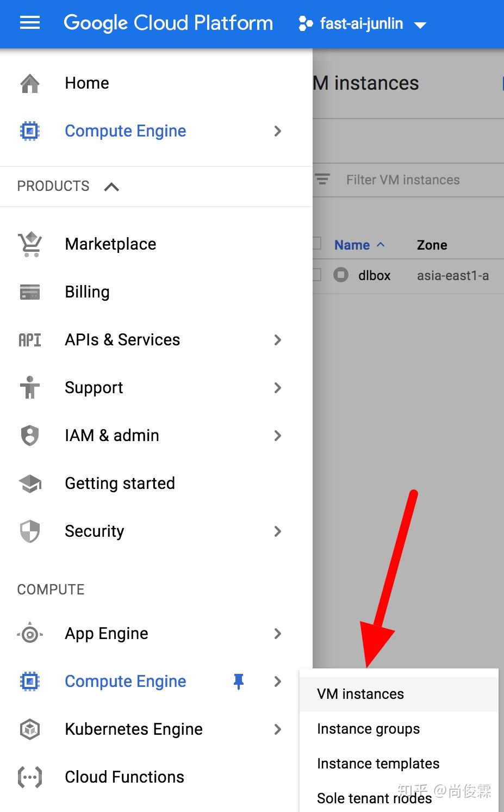The height and width of the screenshot is (812, 504).
Task: Click the Cloud Functions icon
Action: click(30, 777)
